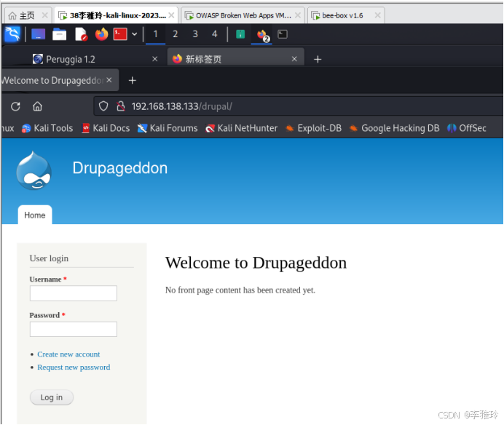
Task: Close the 主页 VMware tab
Action: (x=45, y=15)
